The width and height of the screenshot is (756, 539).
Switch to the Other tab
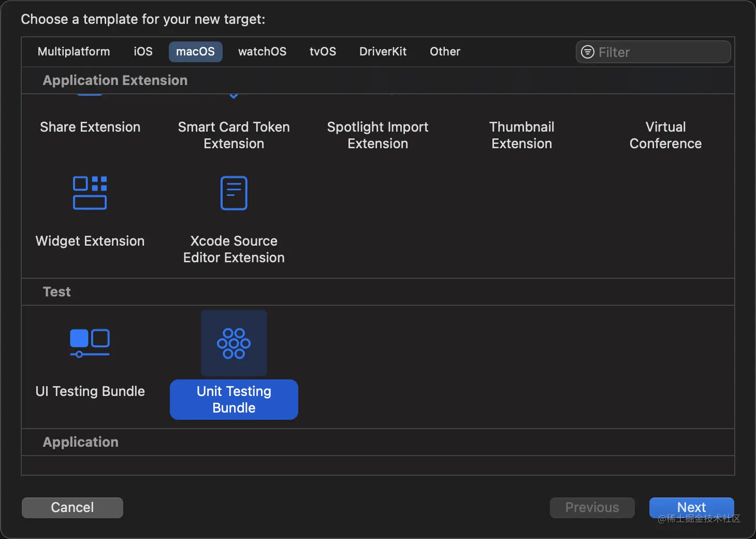445,52
